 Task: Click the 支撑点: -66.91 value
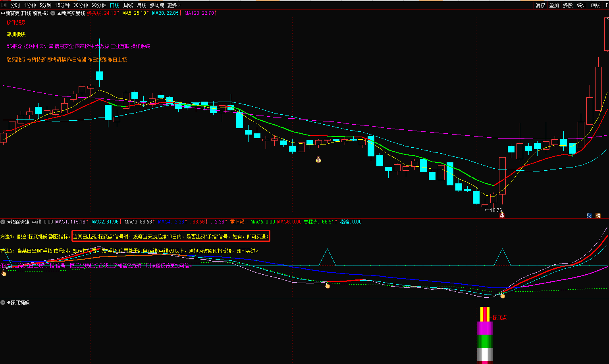(321, 222)
